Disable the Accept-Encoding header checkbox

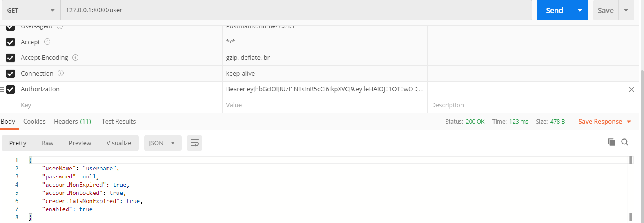[11, 58]
